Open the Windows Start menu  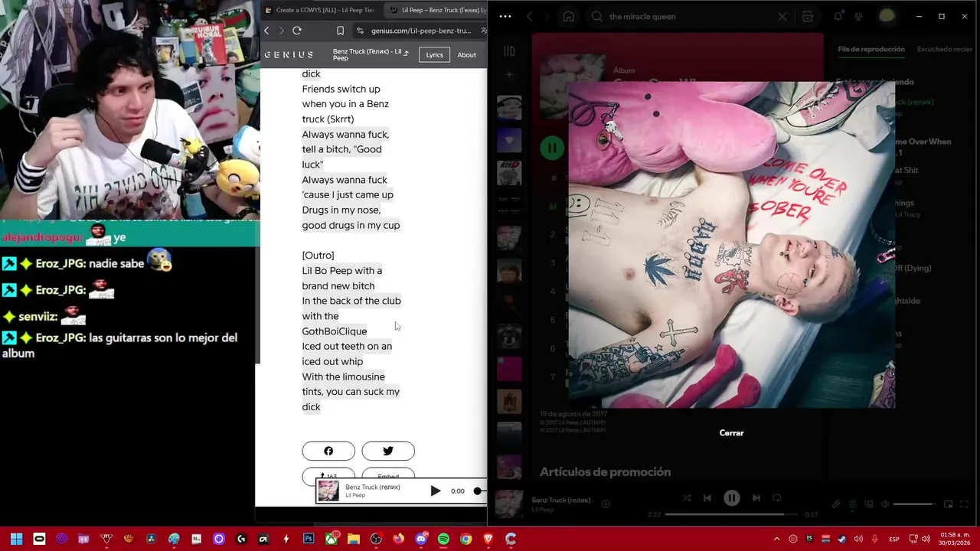pos(16,539)
